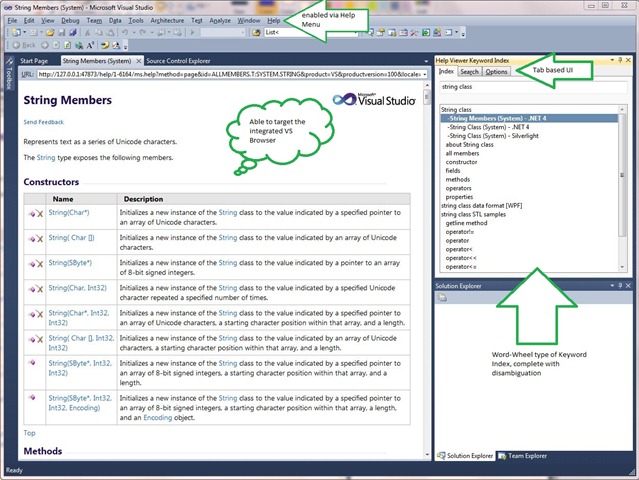The height and width of the screenshot is (480, 639).
Task: Click the Top link
Action: coord(29,433)
